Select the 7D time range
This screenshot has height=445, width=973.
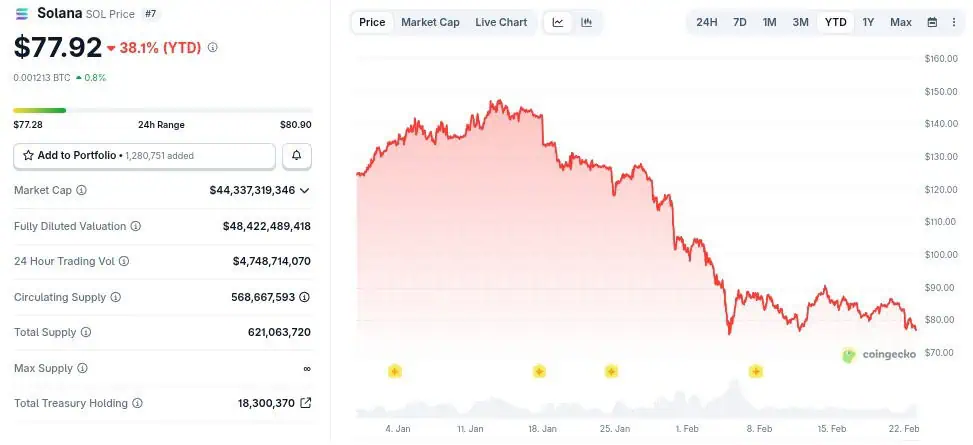tap(739, 22)
